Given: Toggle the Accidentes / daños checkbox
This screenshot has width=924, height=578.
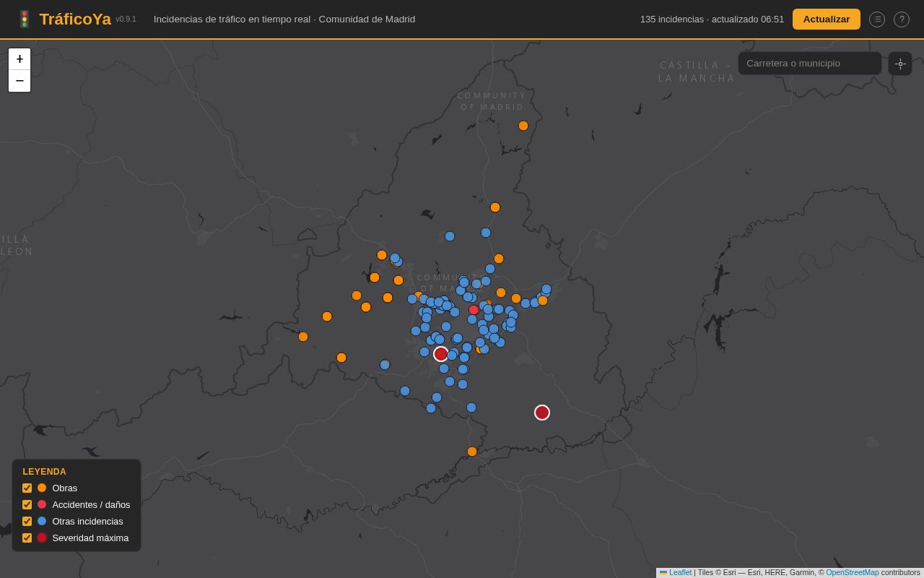Looking at the screenshot, I should click(27, 505).
